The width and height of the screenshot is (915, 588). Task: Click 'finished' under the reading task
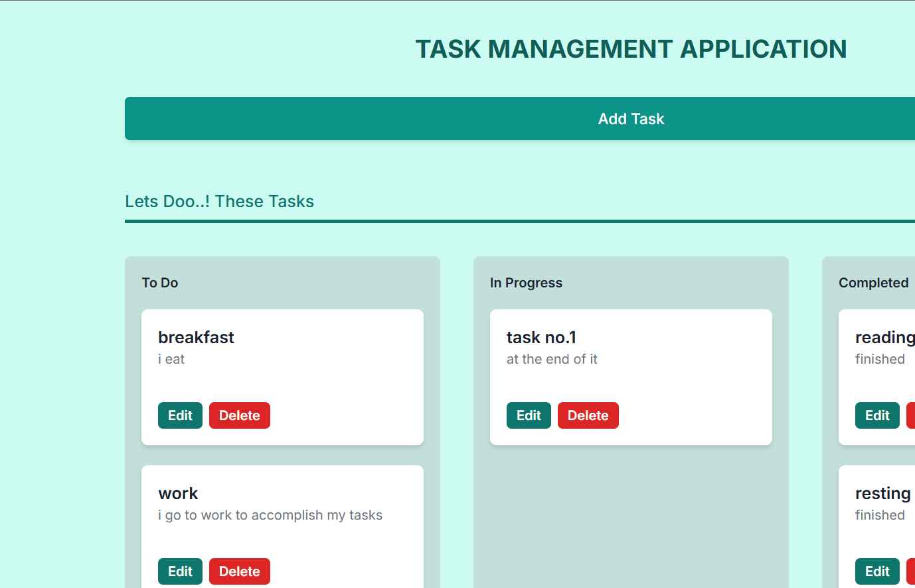pyautogui.click(x=880, y=359)
